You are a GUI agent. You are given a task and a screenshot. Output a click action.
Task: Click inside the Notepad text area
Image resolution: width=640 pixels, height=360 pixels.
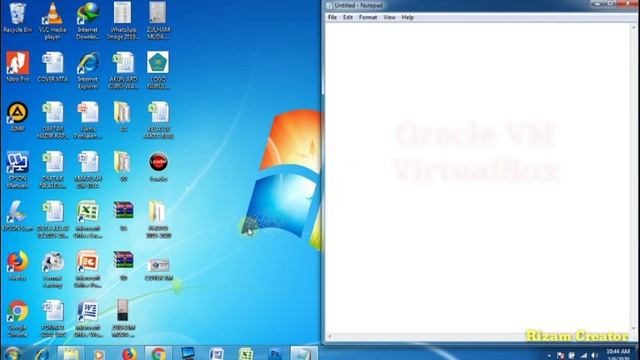478,178
